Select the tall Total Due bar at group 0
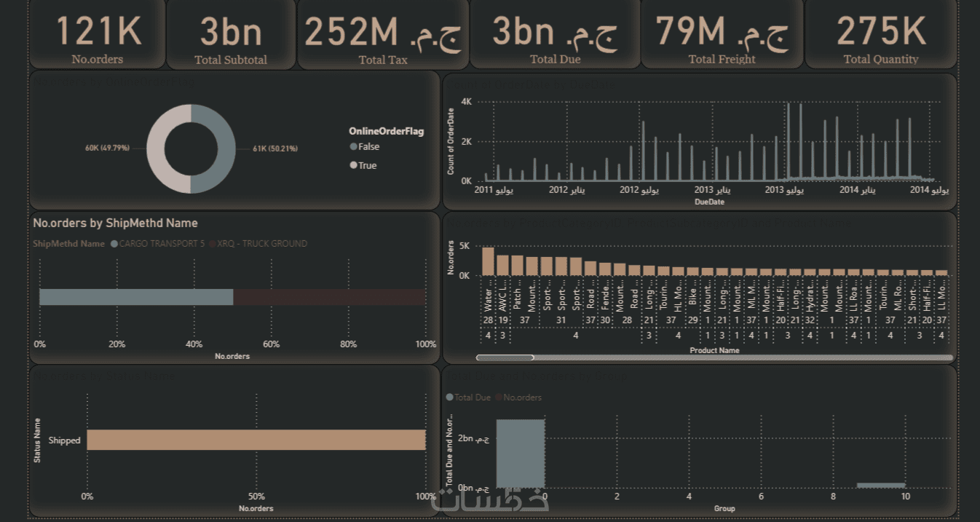 point(520,454)
